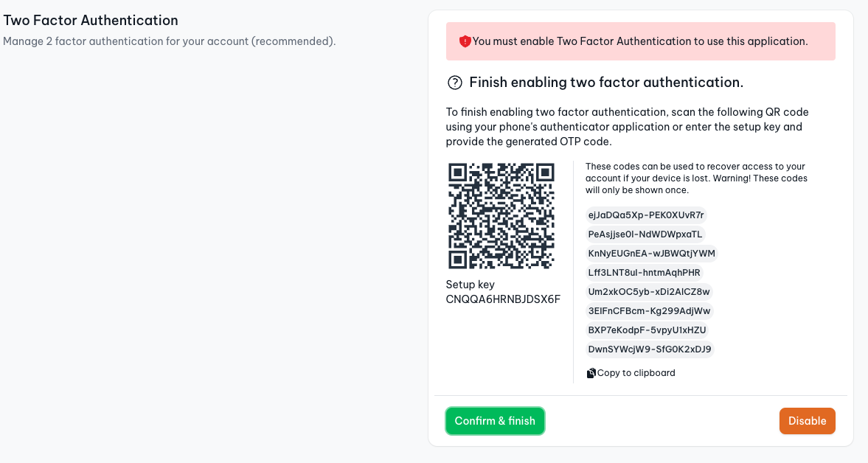
Task: Select the setup key CNQQA6HRNBJDSX6F
Action: [502, 299]
